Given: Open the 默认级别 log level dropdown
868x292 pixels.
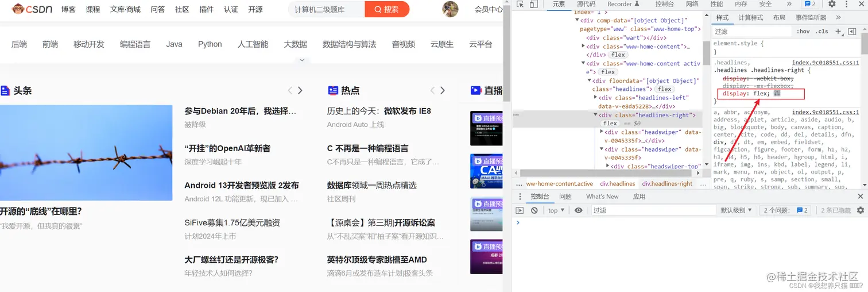Looking at the screenshot, I should (x=736, y=210).
